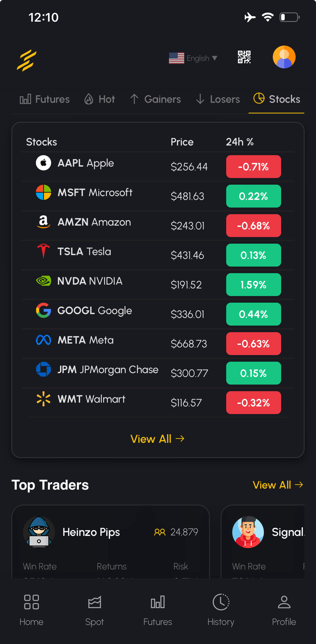Open the AAPL Apple stock row
This screenshot has width=316, height=644.
coord(102,163)
